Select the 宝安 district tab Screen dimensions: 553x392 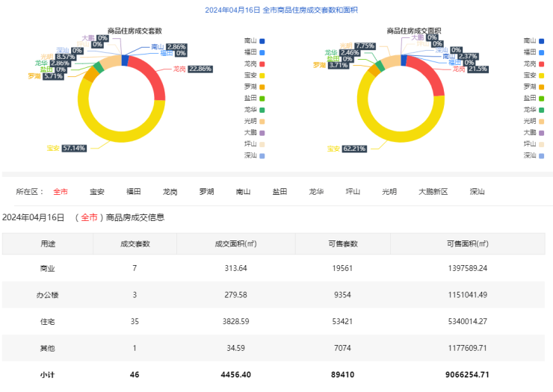click(97, 192)
